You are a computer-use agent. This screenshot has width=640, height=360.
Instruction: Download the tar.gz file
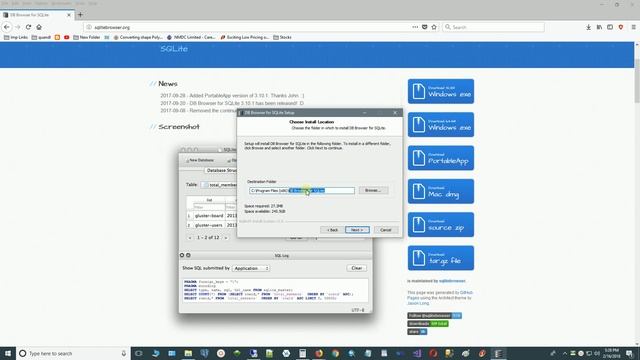click(441, 258)
